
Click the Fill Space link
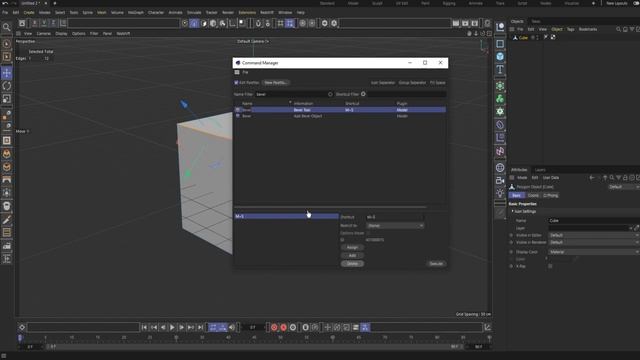click(x=438, y=83)
